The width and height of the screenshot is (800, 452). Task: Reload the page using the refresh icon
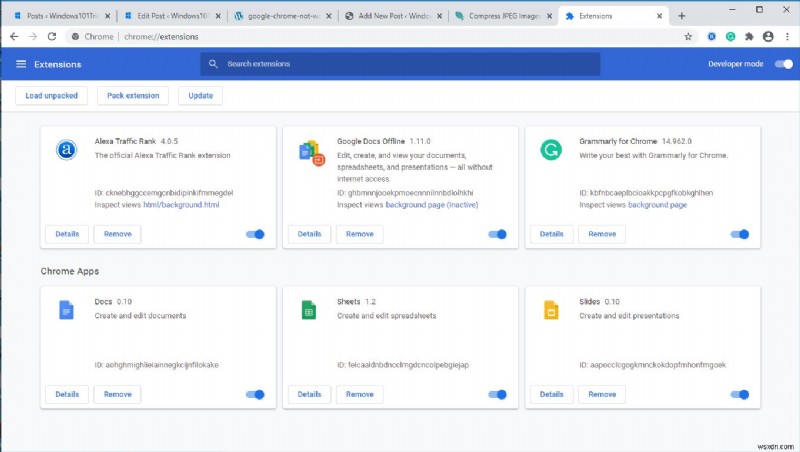pyautogui.click(x=55, y=36)
